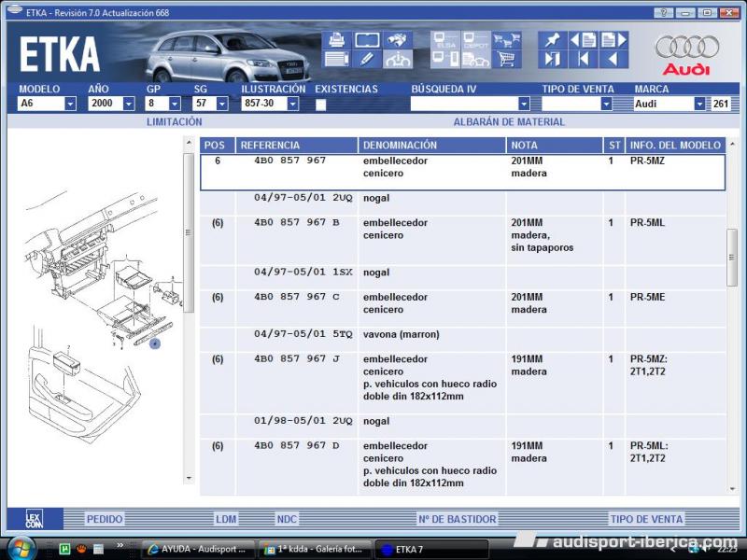This screenshot has height=560, width=747.
Task: Click the single back arrow icon
Action: tap(613, 60)
